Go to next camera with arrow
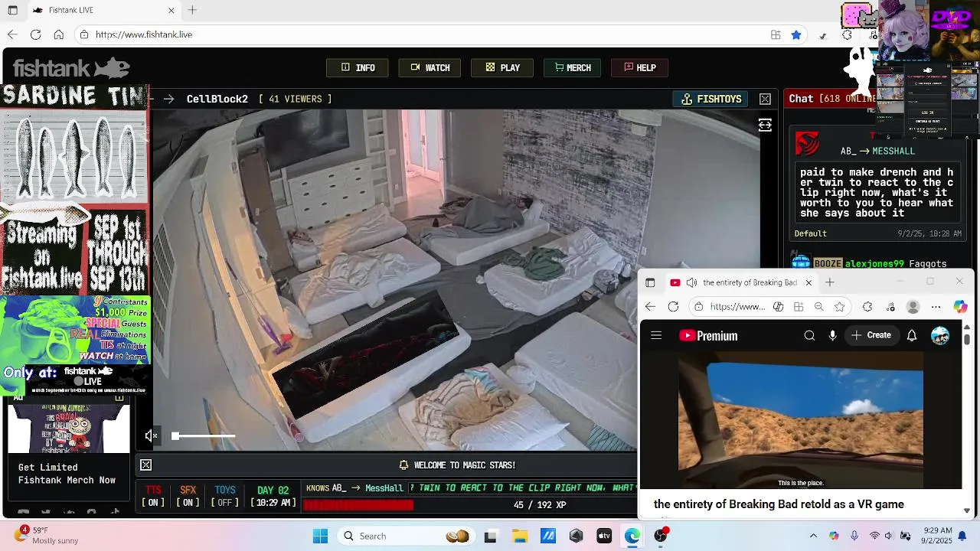The width and height of the screenshot is (980, 551). [168, 99]
